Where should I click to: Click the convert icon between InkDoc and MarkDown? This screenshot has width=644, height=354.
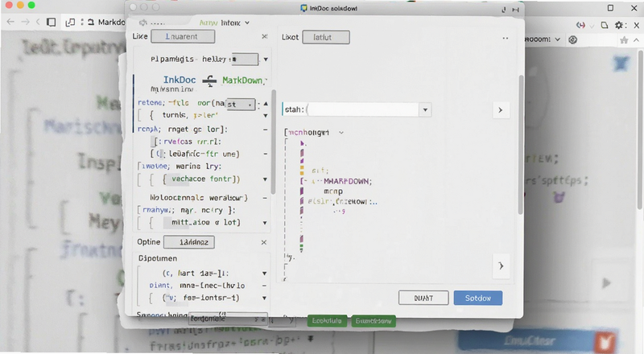pos(209,80)
